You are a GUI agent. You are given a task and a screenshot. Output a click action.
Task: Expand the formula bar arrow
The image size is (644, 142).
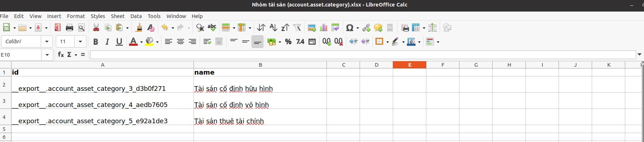640,54
